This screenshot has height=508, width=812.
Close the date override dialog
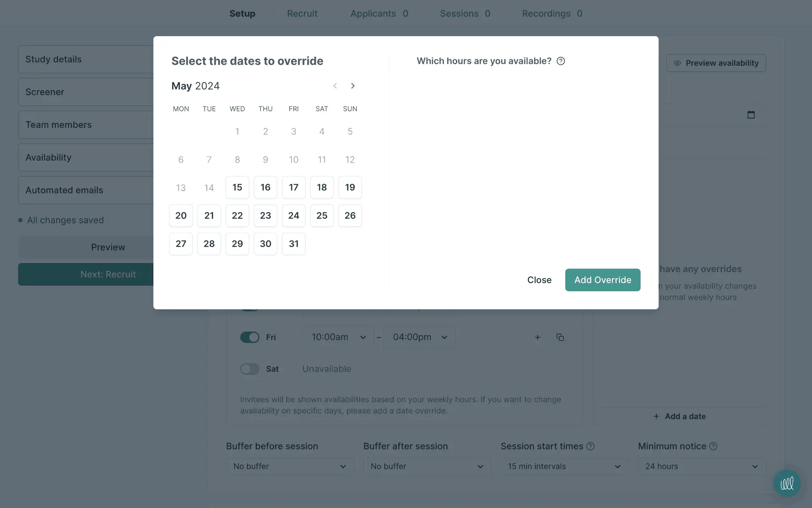click(539, 280)
